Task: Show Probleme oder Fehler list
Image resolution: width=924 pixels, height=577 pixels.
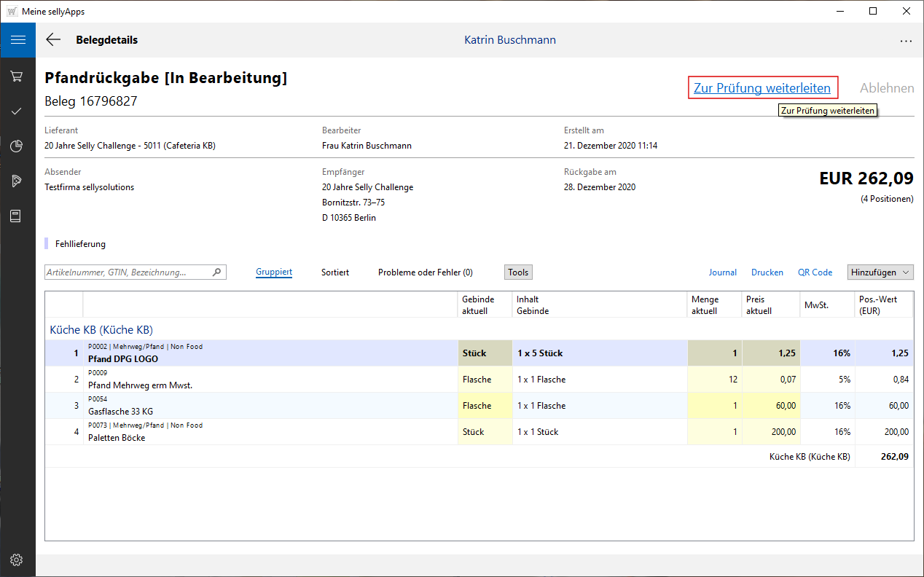Action: click(425, 272)
